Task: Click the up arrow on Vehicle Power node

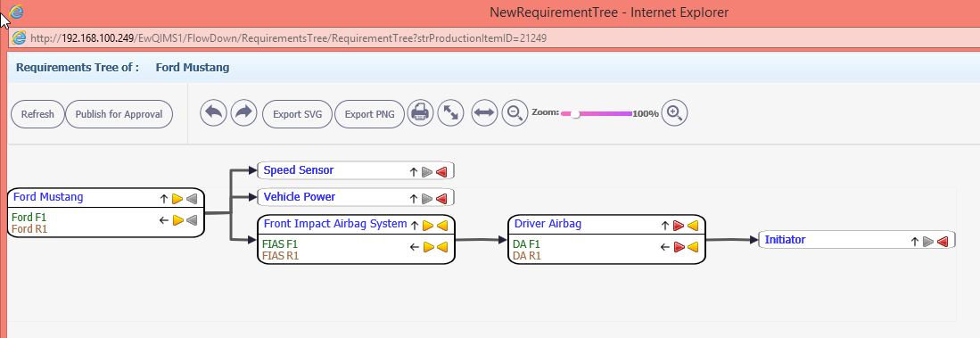Action: point(413,199)
